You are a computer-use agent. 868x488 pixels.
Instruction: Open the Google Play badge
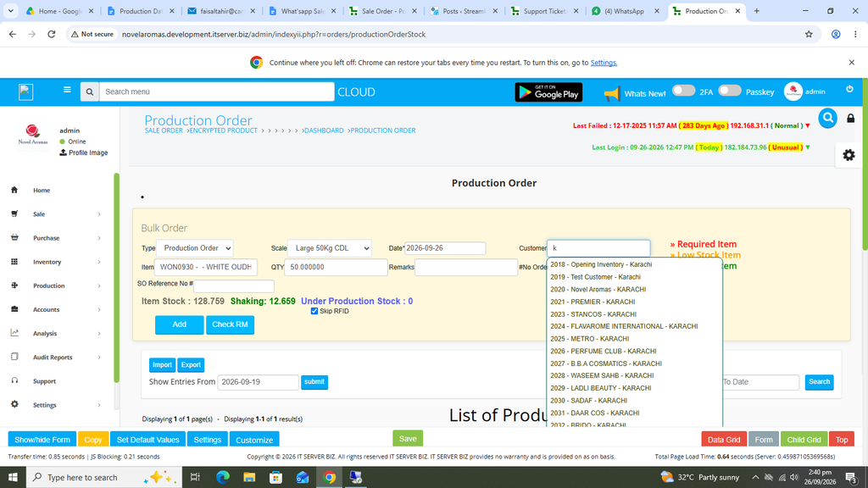click(548, 91)
